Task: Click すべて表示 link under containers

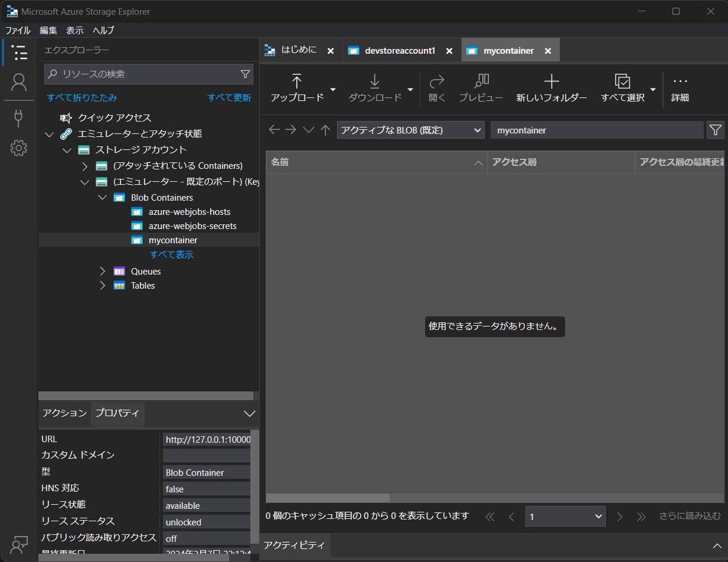Action: pos(172,254)
